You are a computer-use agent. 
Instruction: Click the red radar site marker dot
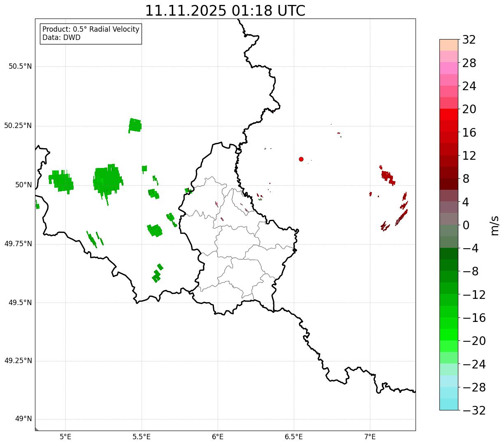pyautogui.click(x=301, y=159)
